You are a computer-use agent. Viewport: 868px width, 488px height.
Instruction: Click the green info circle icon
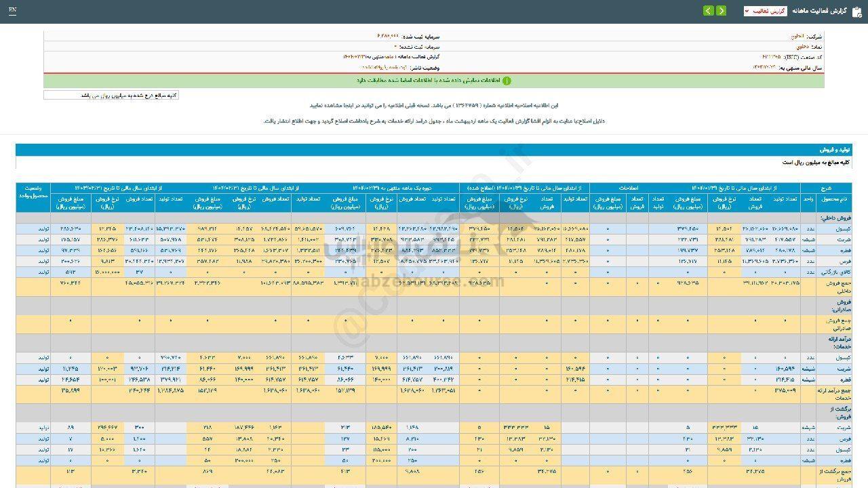point(506,81)
